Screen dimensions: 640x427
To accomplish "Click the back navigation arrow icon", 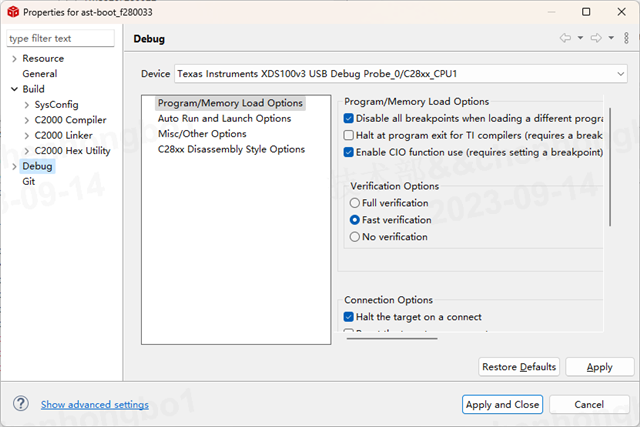I will [x=565, y=39].
